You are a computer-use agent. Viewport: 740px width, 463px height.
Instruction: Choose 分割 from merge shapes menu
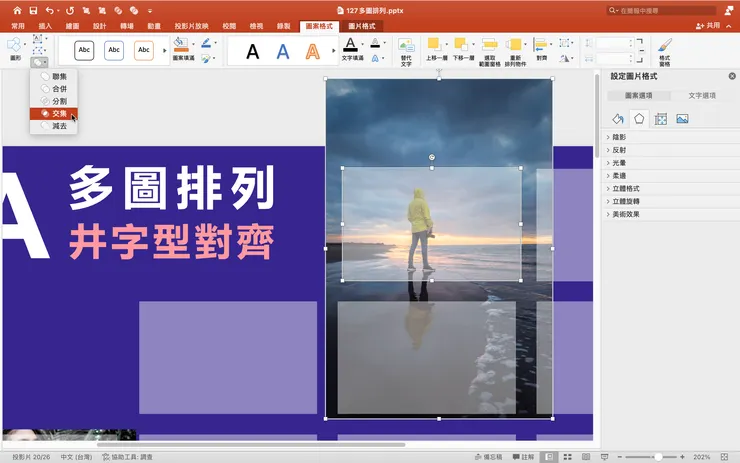(x=53, y=101)
